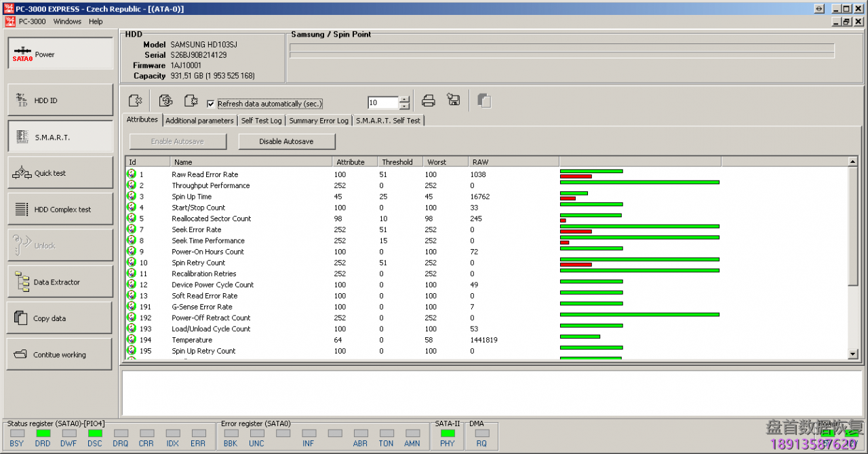Decrease the refresh interval with down arrow

point(405,107)
